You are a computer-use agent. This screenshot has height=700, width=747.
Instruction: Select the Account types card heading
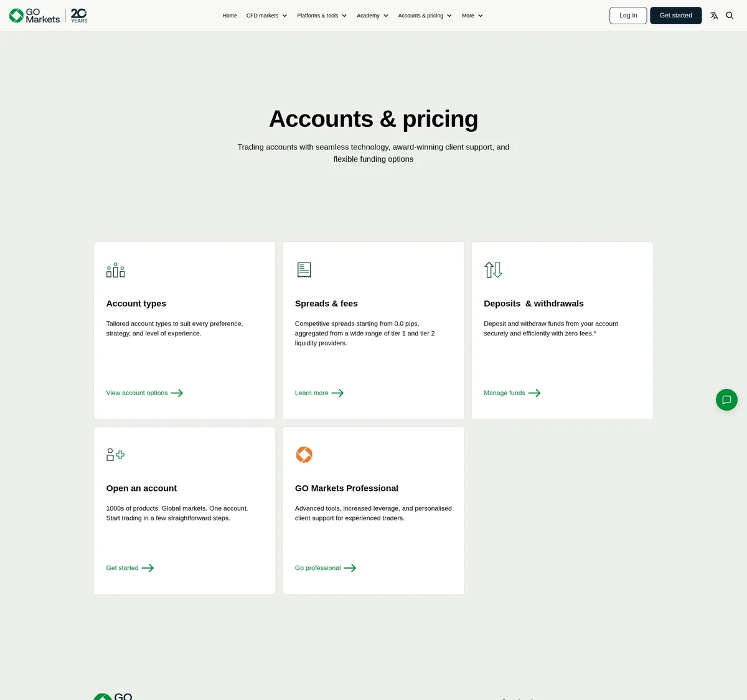(x=136, y=304)
